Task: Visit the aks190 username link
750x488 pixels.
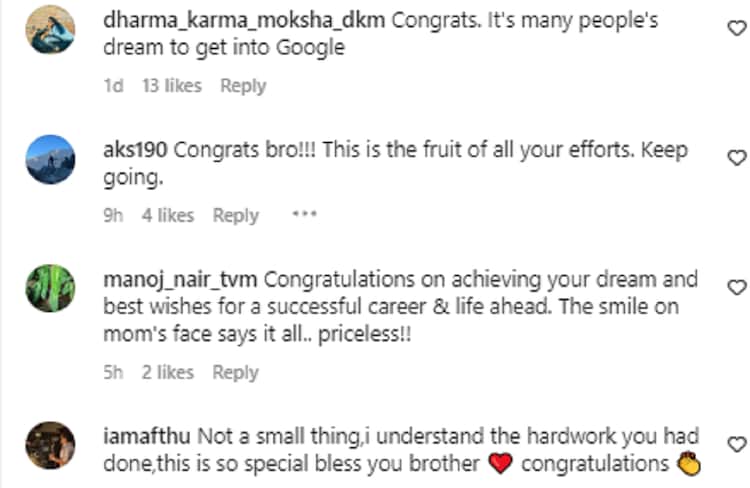Action: point(136,150)
